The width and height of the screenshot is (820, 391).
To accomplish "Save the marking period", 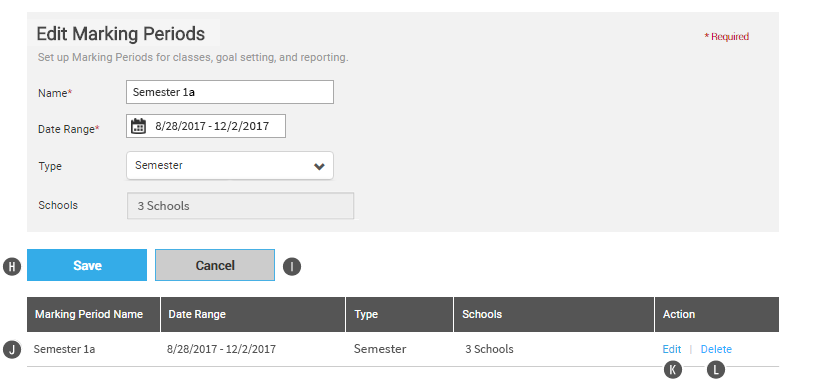I will [87, 265].
